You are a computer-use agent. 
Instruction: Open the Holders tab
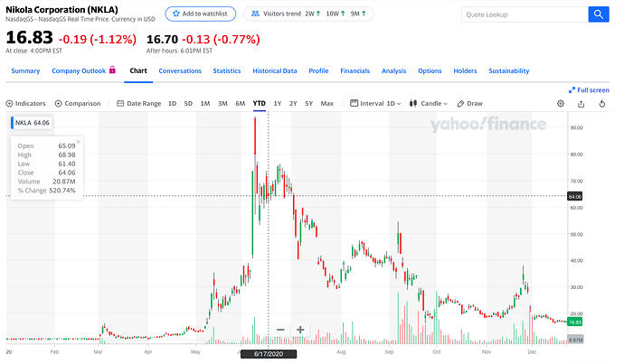coord(465,70)
